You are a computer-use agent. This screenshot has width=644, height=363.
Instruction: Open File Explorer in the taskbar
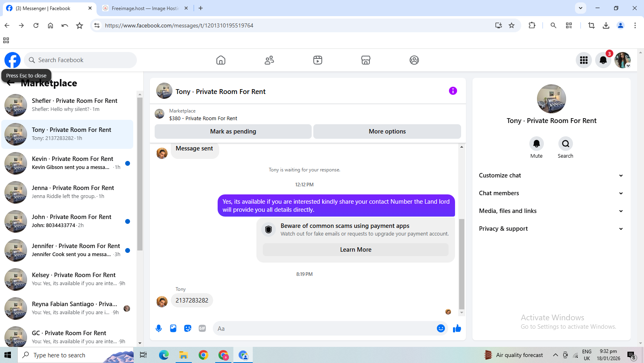(184, 355)
